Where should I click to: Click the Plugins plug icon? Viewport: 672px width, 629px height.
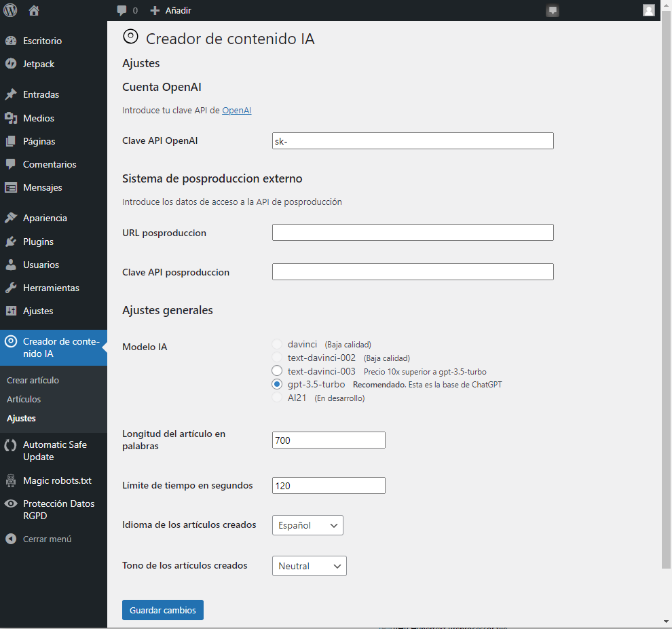pyautogui.click(x=11, y=242)
